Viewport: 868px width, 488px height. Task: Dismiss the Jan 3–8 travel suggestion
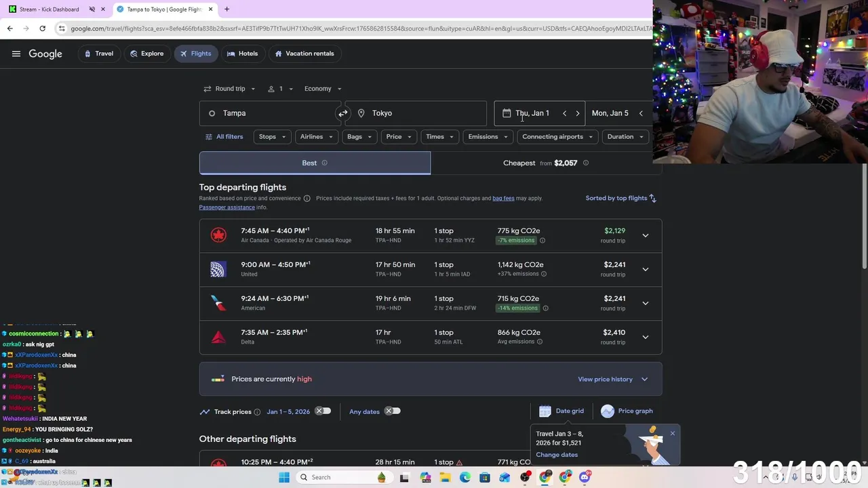672,434
